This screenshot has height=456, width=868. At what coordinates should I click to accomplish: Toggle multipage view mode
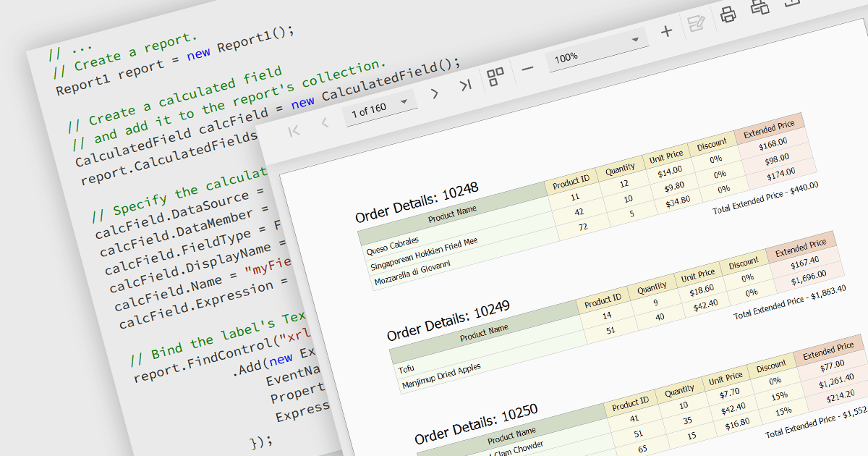(x=495, y=77)
